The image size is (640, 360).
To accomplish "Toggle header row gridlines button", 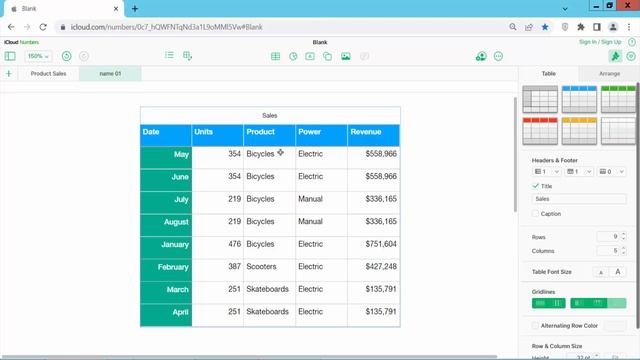I will pos(598,303).
